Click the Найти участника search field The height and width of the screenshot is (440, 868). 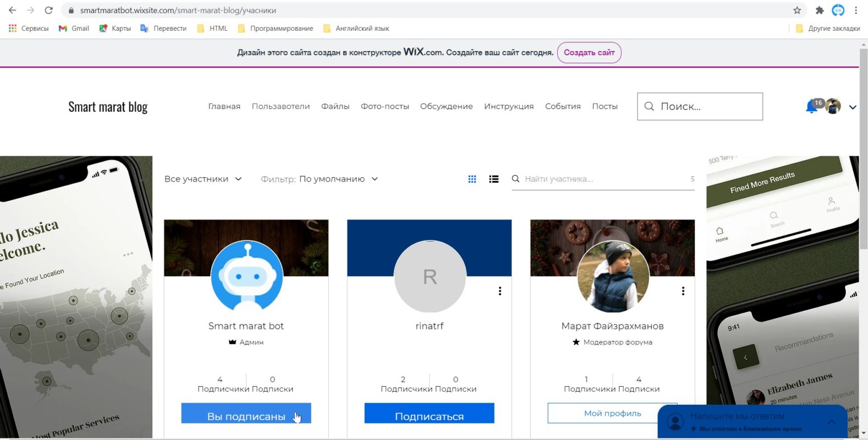click(603, 179)
